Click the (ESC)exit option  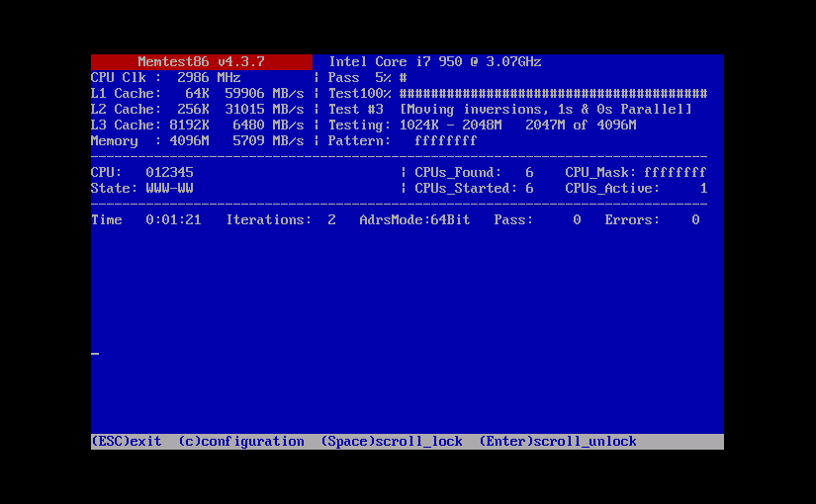point(127,442)
